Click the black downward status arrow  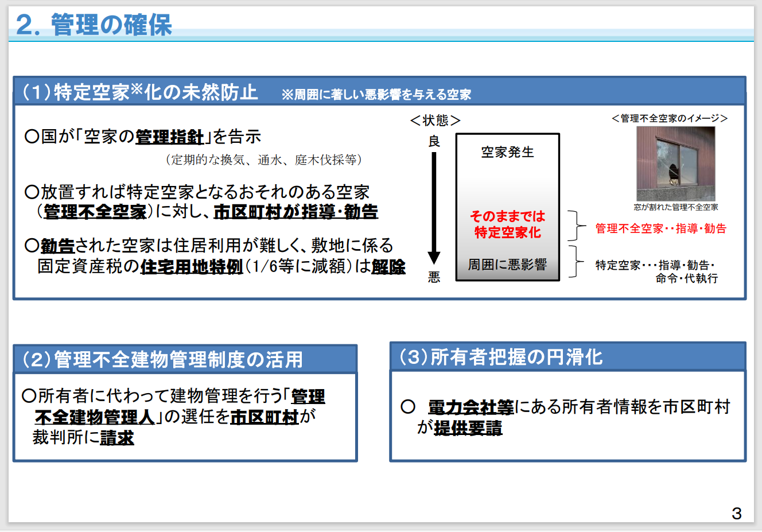[434, 208]
